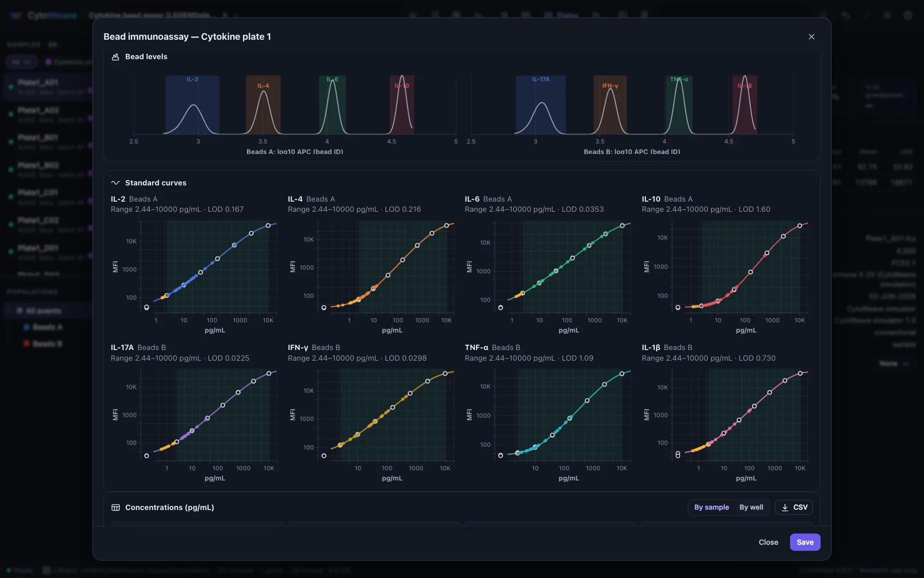Image resolution: width=924 pixels, height=578 pixels.
Task: Select the IL-2 bead gate region
Action: 192,105
